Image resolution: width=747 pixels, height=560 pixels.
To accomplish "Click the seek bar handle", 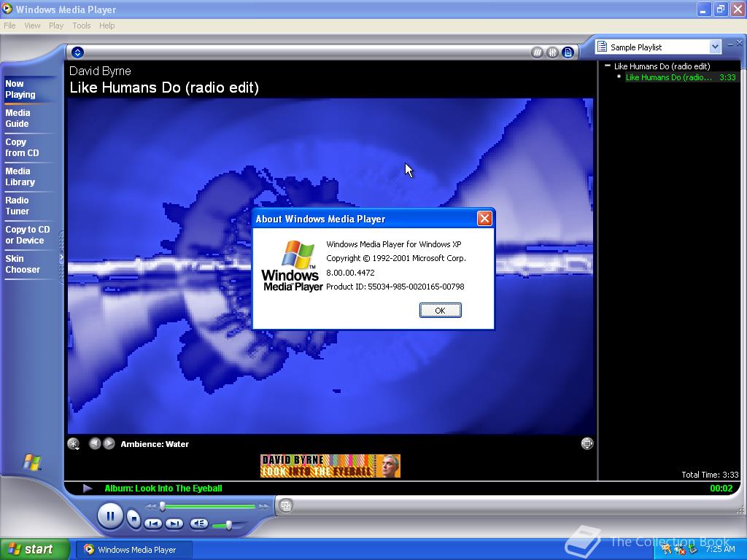I will (x=163, y=506).
